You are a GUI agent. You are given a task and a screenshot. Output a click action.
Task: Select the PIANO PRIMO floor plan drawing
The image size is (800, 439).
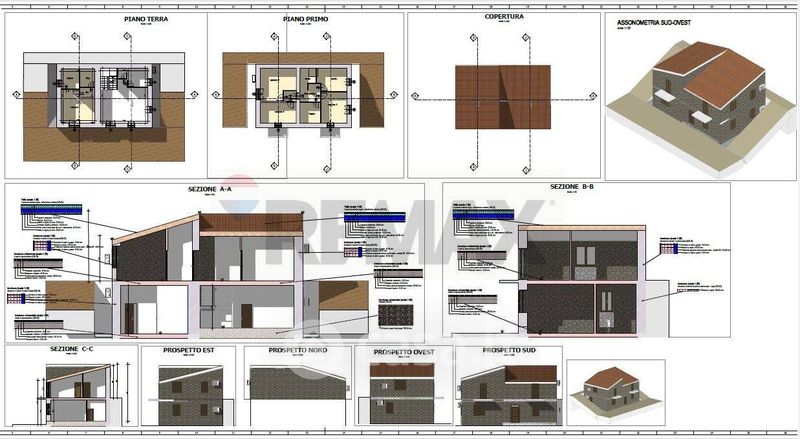point(300,94)
